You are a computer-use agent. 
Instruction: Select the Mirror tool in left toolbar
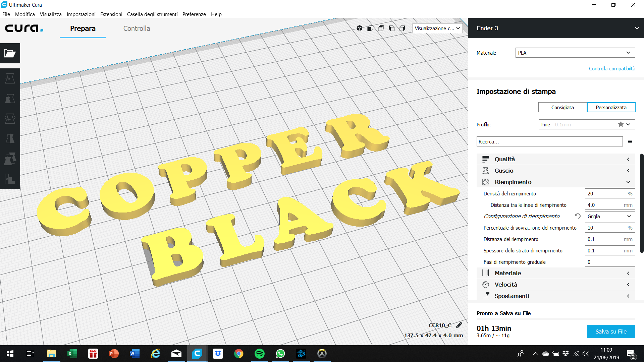point(10,139)
